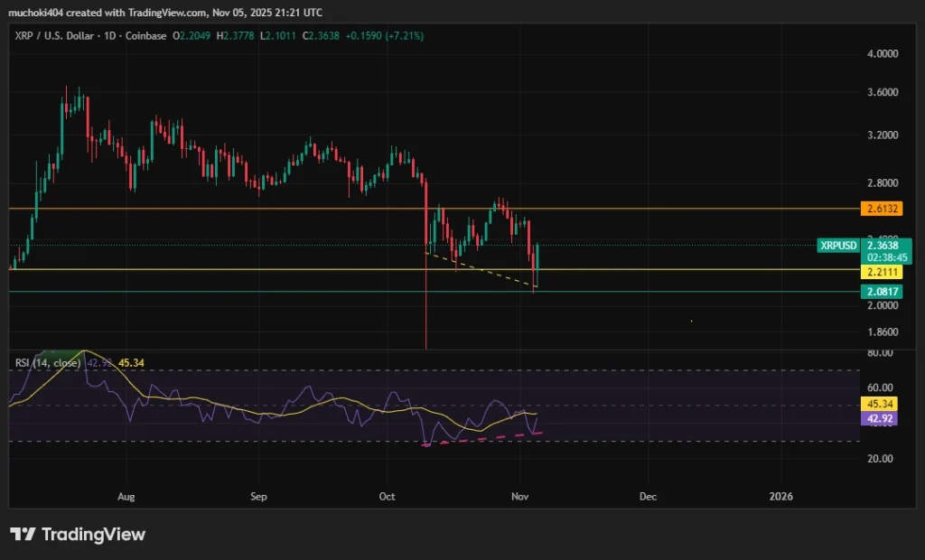
Task: Click the current price label showing 2.3638
Action: click(x=883, y=245)
